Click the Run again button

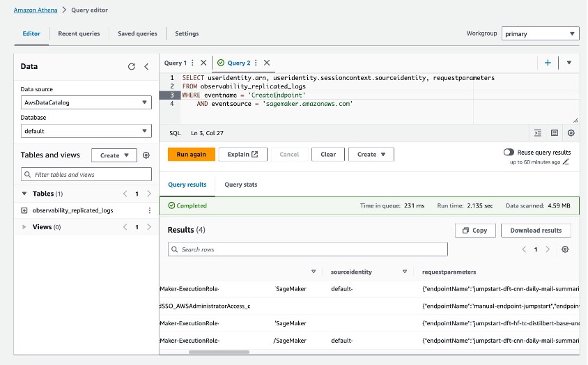click(x=192, y=154)
